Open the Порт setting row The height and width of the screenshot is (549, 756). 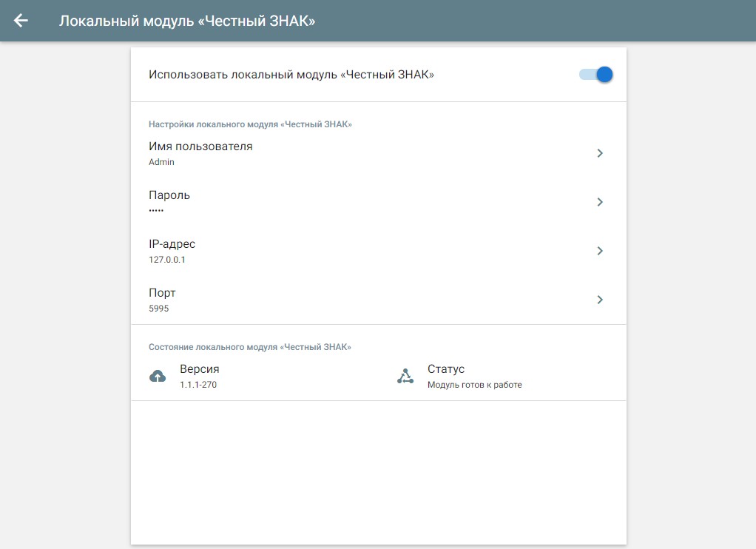[x=379, y=300]
